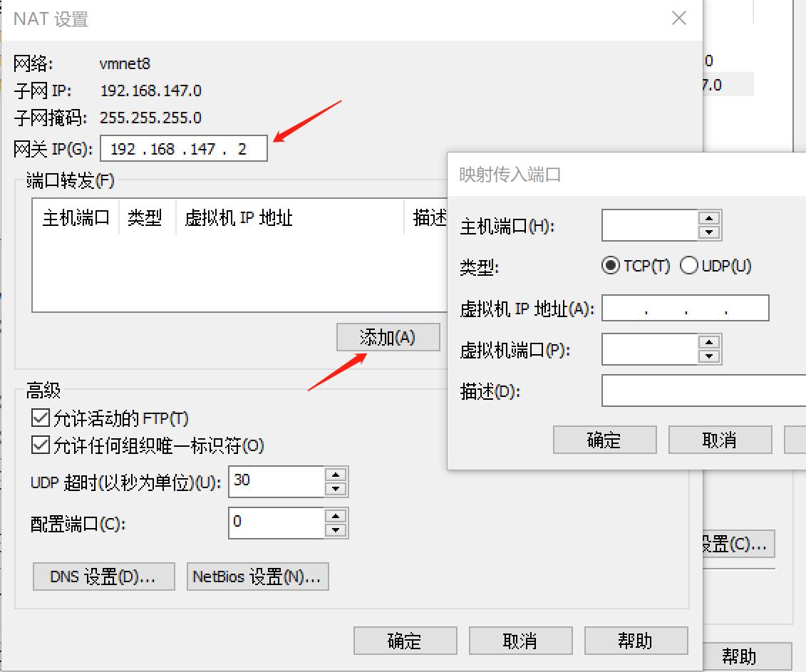Open the DNS 设置 dialog
The image size is (806, 672).
click(103, 577)
